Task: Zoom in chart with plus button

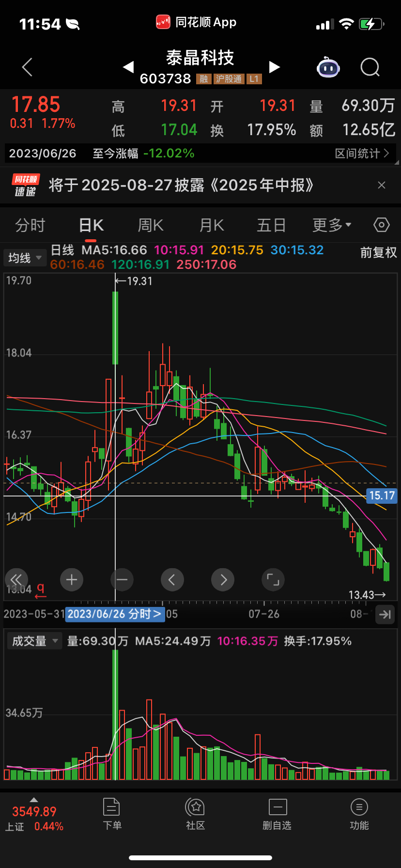Action: point(72,580)
